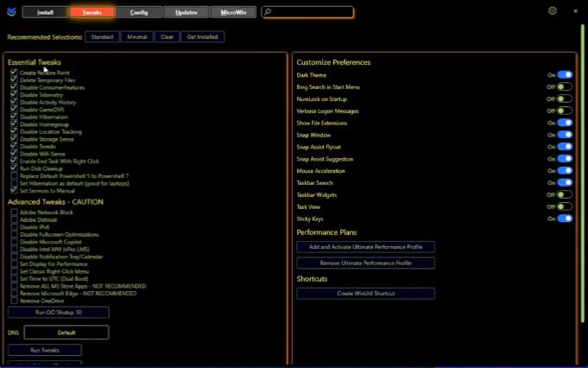Toggle Disable ConsumerFeatures checkbox
This screenshot has height=368, width=588.
coord(14,87)
